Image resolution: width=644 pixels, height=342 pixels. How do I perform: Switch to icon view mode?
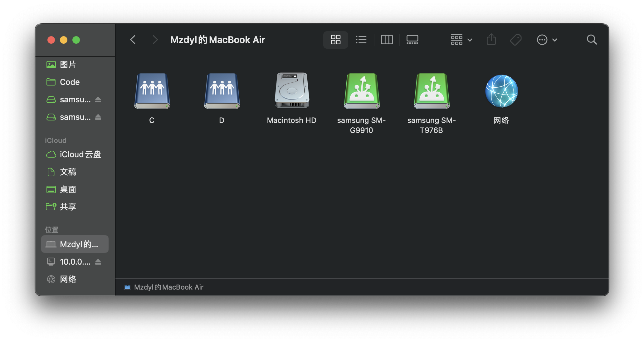pyautogui.click(x=335, y=40)
